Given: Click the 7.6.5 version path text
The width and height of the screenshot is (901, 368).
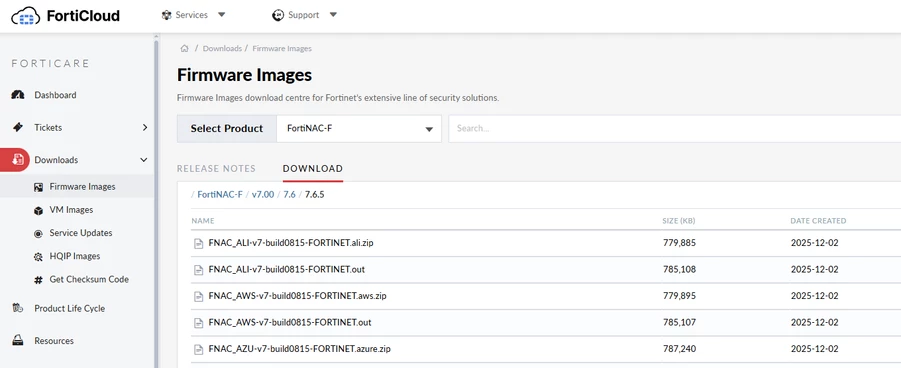Looking at the screenshot, I should point(314,194).
